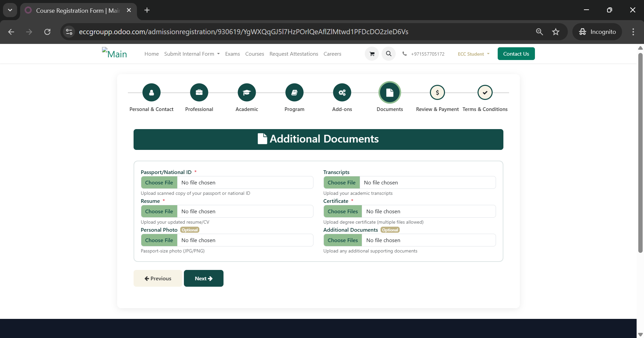This screenshot has height=338, width=644.
Task: Go to the Academic graduation cap step
Action: (247, 93)
